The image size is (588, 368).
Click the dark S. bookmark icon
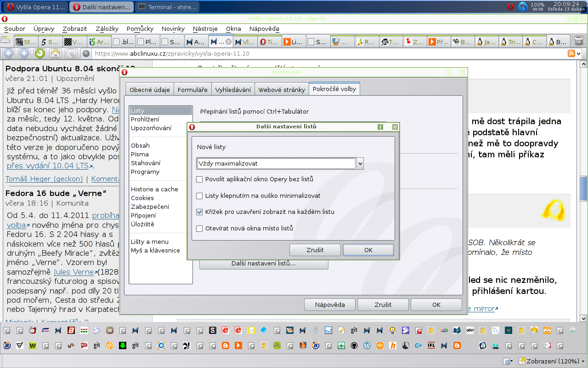click(x=213, y=330)
